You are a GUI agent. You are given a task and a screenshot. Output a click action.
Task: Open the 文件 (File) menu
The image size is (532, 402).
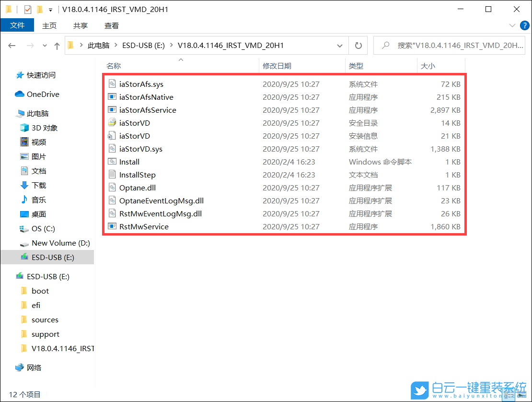pyautogui.click(x=17, y=25)
